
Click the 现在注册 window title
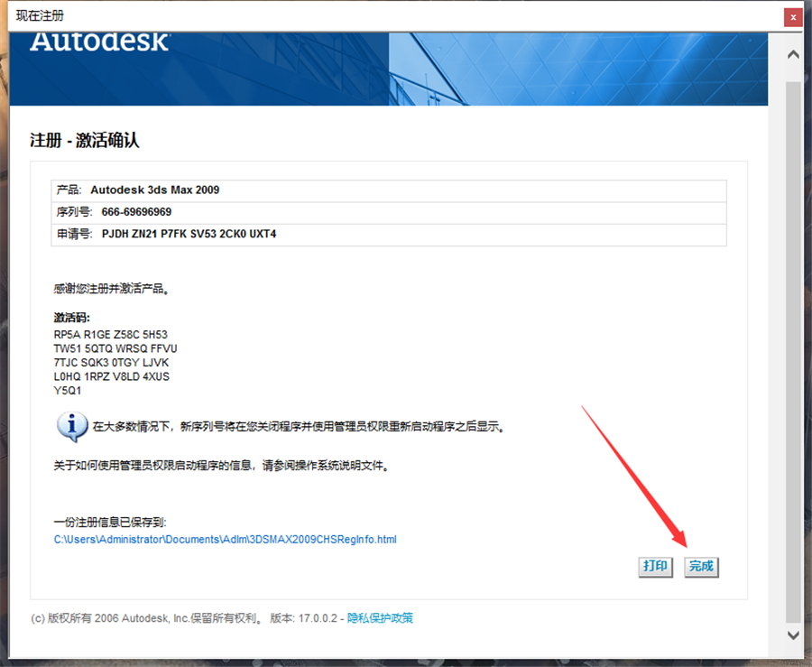tap(40, 15)
